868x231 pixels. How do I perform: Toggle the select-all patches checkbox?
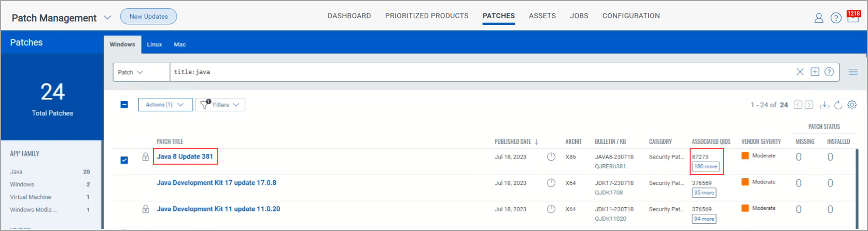tap(124, 105)
